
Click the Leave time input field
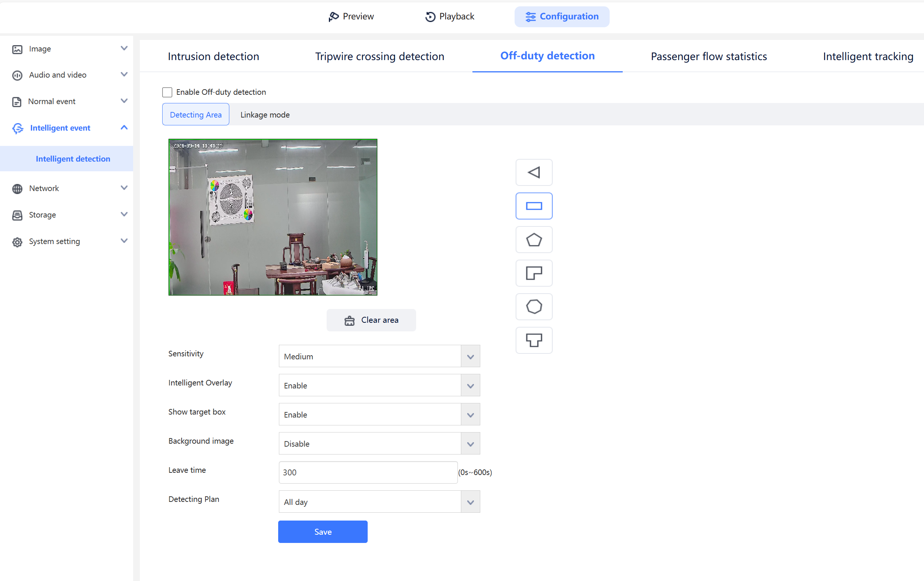coord(368,472)
